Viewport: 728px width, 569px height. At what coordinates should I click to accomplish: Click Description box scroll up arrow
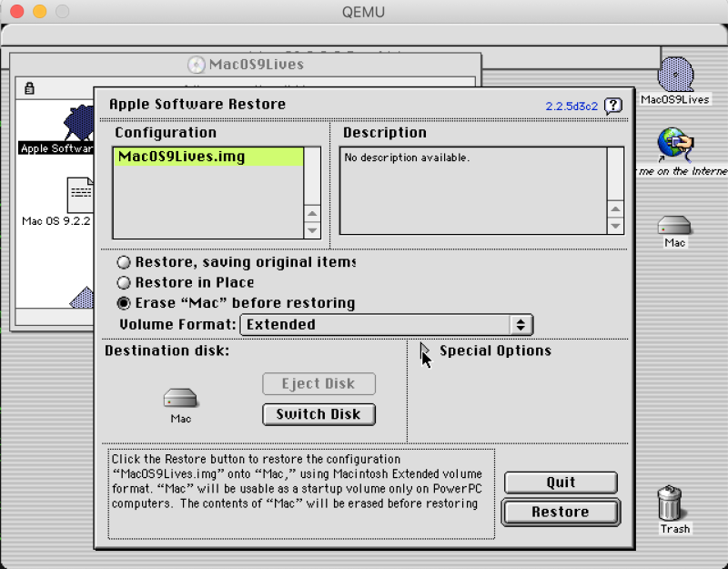coord(615,209)
